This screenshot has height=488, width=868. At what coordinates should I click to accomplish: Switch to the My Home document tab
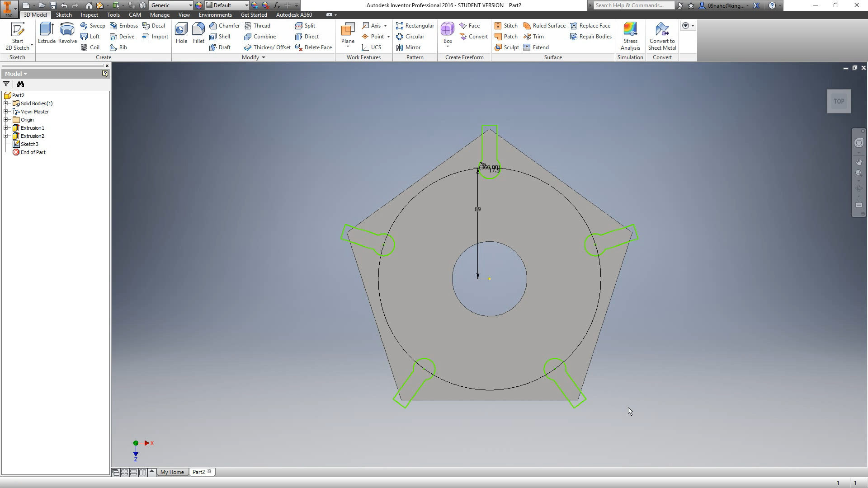click(x=172, y=472)
